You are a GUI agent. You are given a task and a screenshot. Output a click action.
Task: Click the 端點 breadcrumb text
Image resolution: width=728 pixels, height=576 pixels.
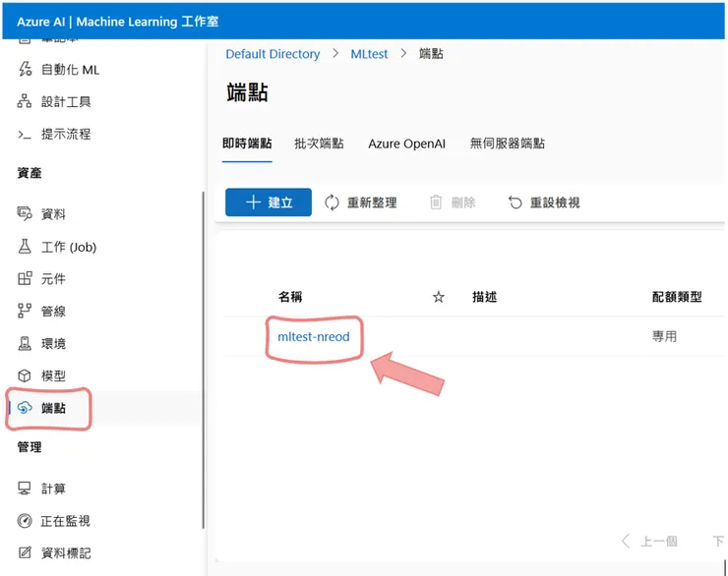click(431, 54)
